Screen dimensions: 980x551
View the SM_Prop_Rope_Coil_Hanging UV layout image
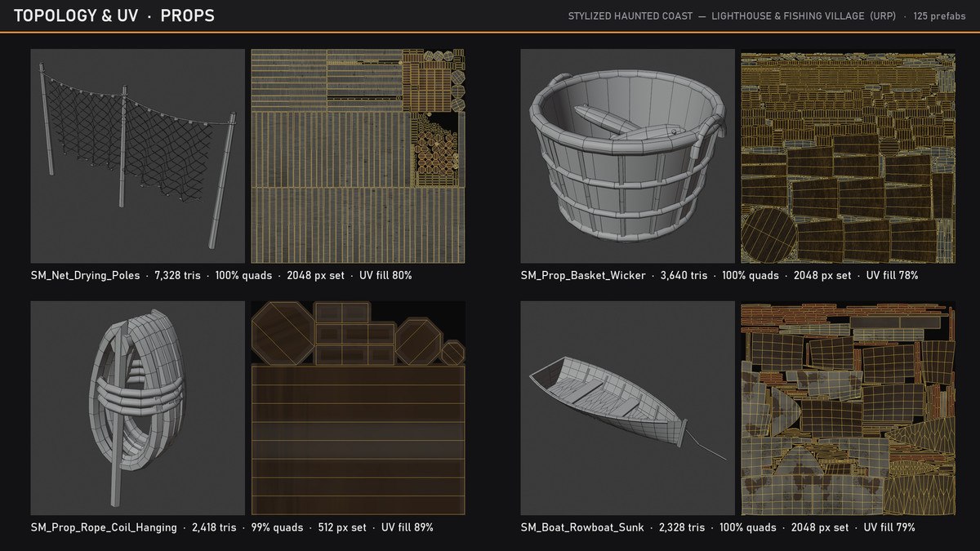point(358,408)
